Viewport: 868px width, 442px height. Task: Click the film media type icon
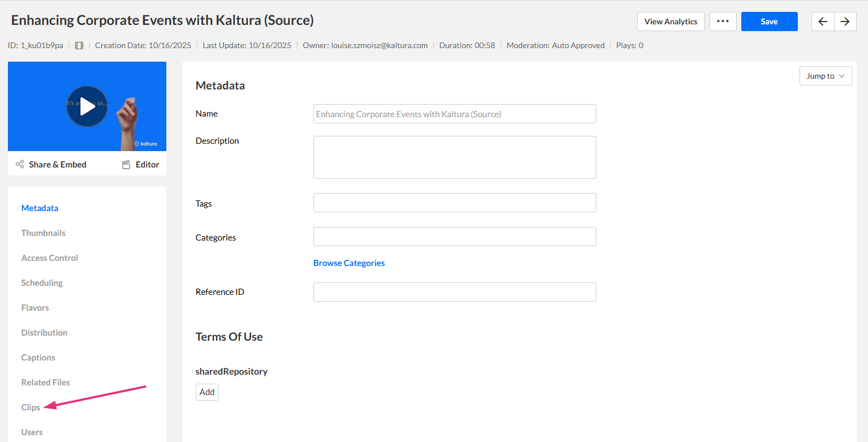point(79,45)
